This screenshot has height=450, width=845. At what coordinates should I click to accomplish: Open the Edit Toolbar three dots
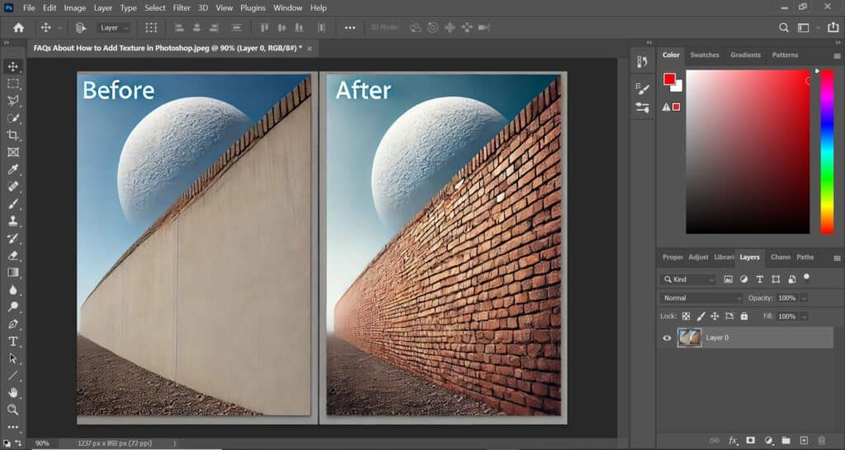[x=13, y=427]
